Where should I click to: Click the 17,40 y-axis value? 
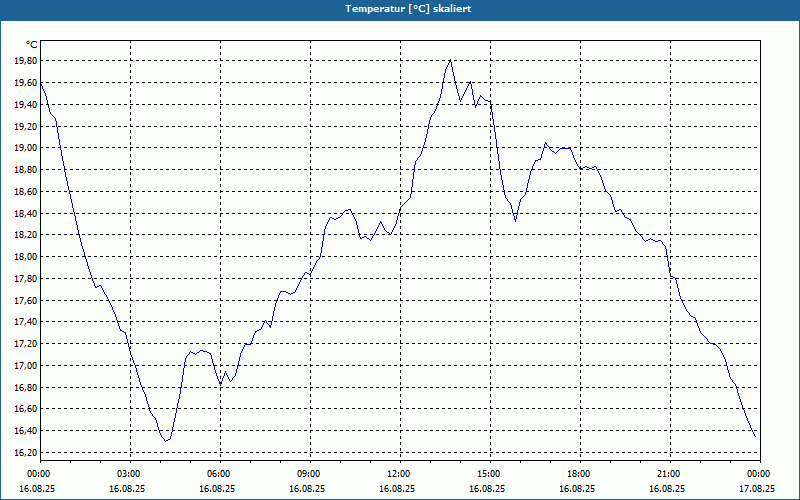pyautogui.click(x=27, y=322)
